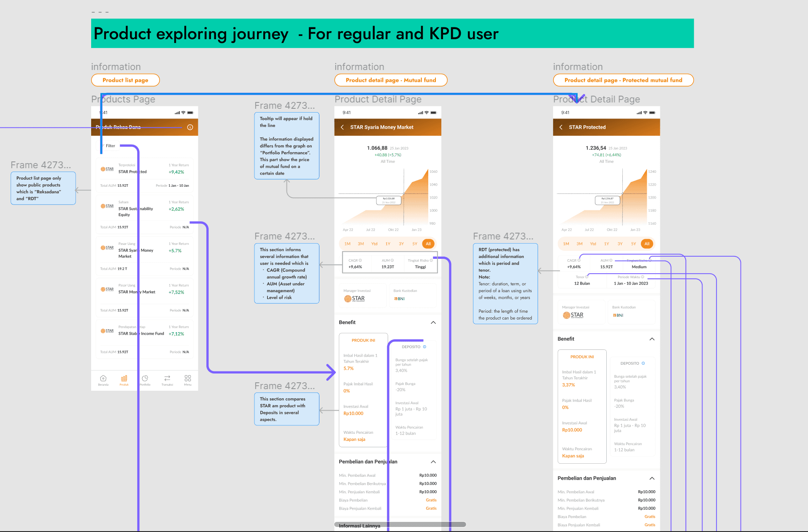Collapse the Benefit section on STAR Protected page
This screenshot has width=808, height=532.
[x=652, y=339]
